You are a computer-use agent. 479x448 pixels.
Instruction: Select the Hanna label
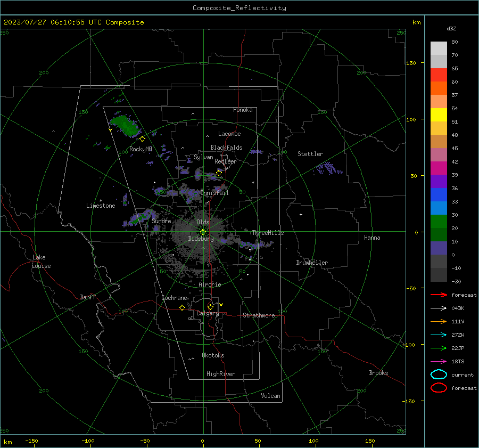tap(372, 238)
